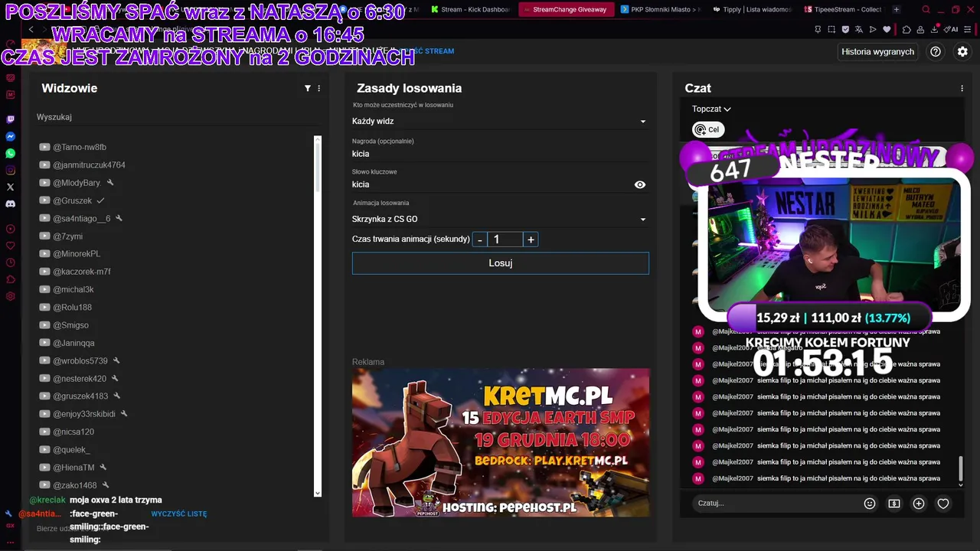Select viewer @kaczorek-m7f
This screenshot has height=551, width=980.
point(82,272)
